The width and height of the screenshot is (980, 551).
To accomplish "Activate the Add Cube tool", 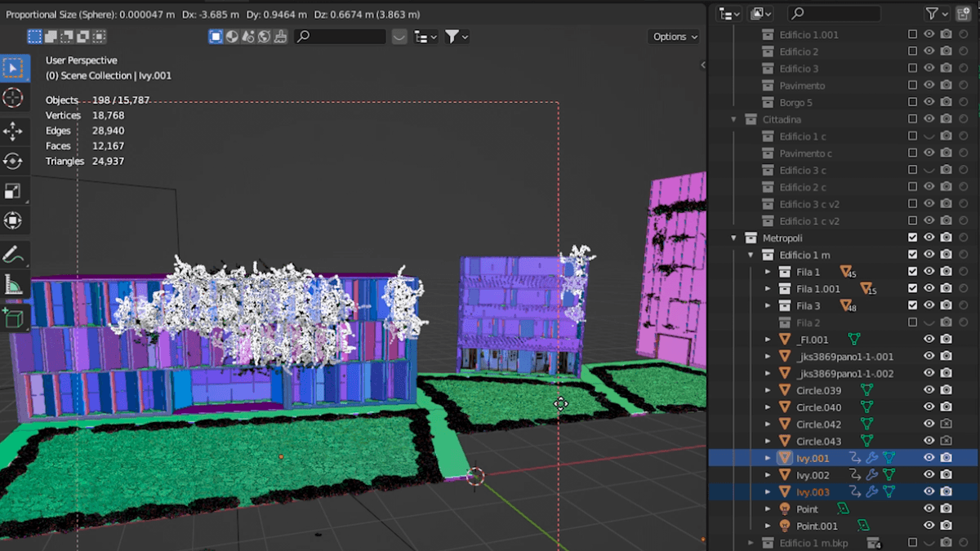I will (12, 317).
